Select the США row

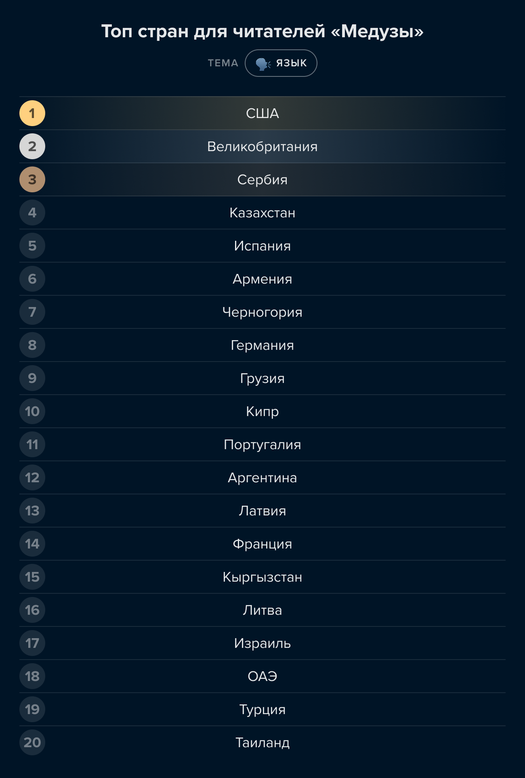click(x=262, y=113)
